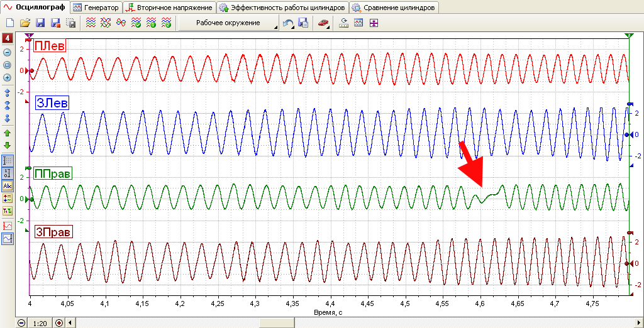
Task: Click the save with red mark icon
Action: click(56, 23)
